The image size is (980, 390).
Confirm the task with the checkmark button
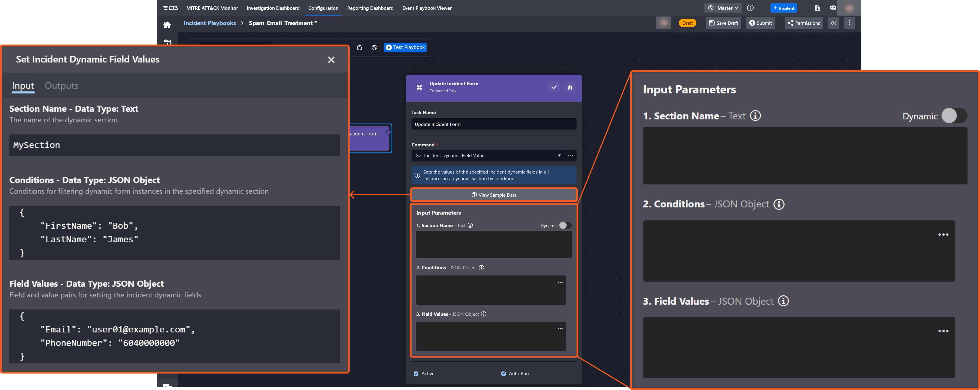tap(554, 88)
